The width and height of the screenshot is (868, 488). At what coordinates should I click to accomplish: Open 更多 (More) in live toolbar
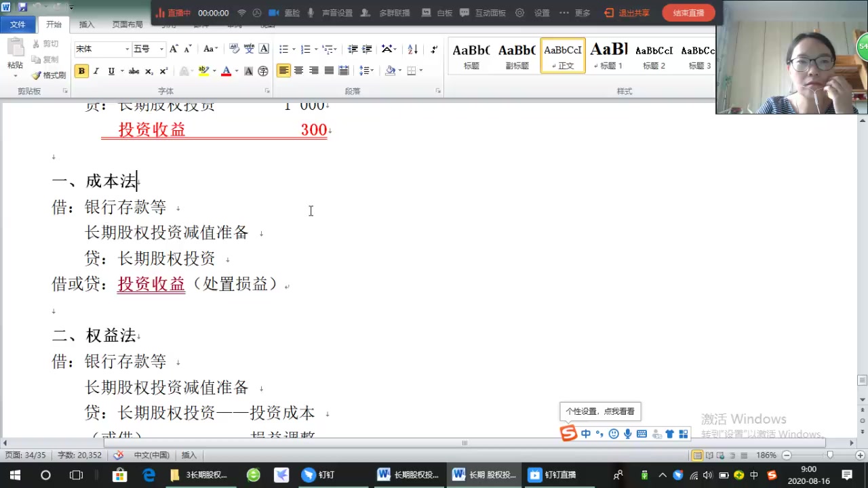click(575, 13)
